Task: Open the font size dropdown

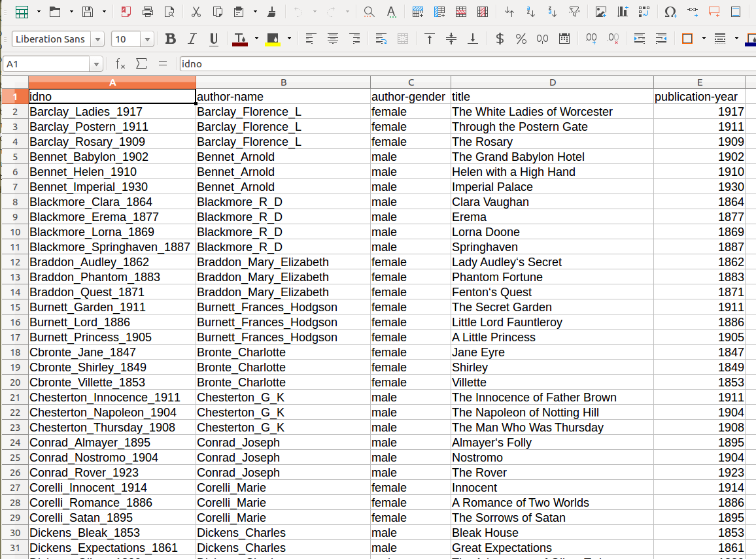Action: (x=148, y=39)
